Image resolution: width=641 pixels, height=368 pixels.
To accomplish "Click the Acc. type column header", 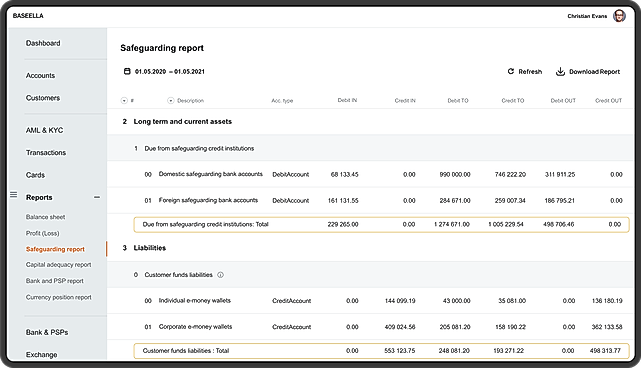I will (x=282, y=101).
